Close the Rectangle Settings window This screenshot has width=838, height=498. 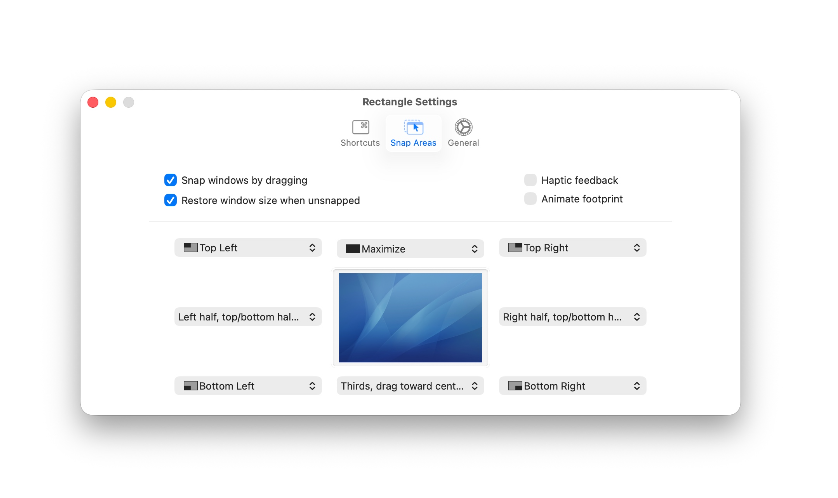(x=93, y=102)
